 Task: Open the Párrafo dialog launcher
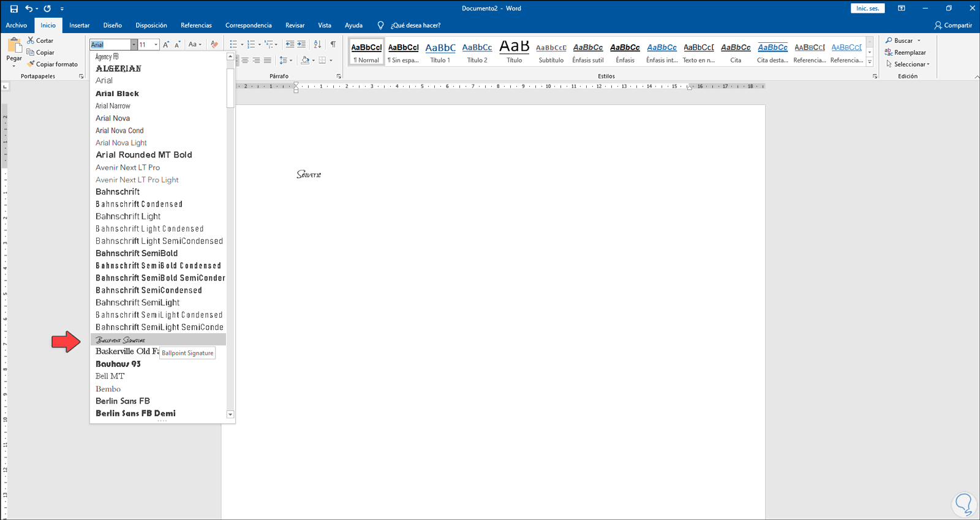click(x=339, y=77)
